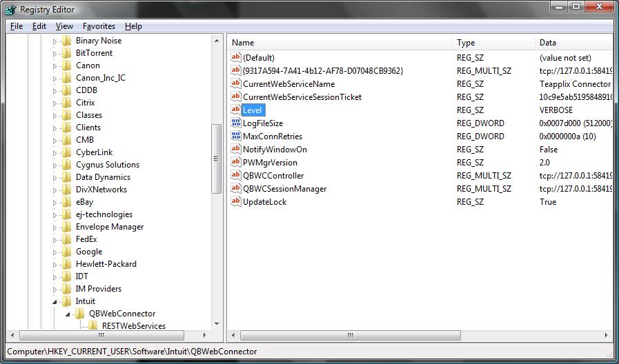Viewport: 619px width, 364px height.
Task: Expand the Canon key
Action: point(55,66)
